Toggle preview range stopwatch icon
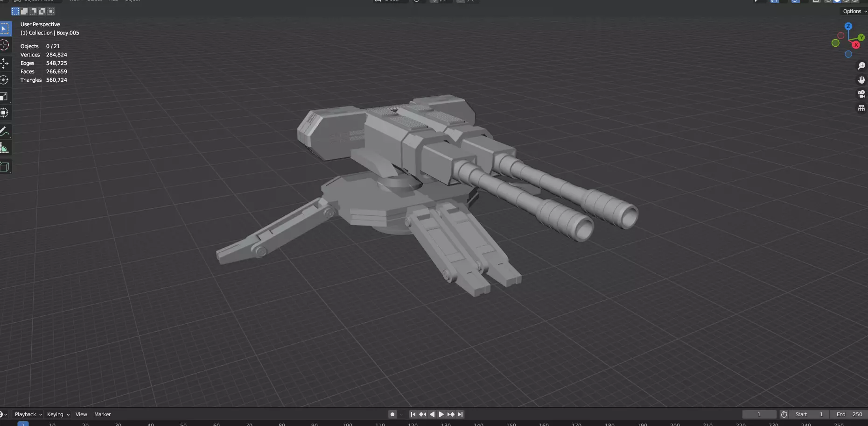The image size is (868, 426). tap(784, 414)
